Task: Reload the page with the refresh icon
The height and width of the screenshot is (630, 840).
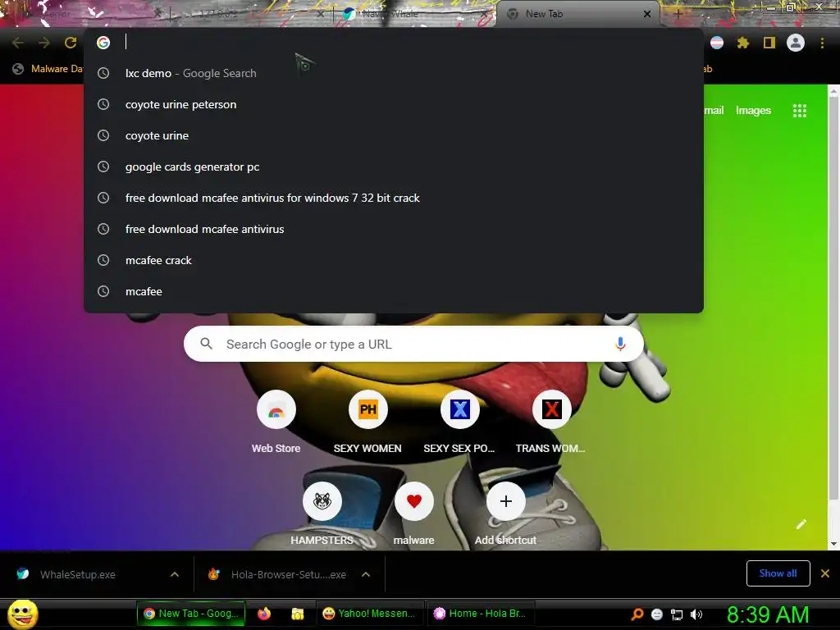Action: pyautogui.click(x=71, y=43)
